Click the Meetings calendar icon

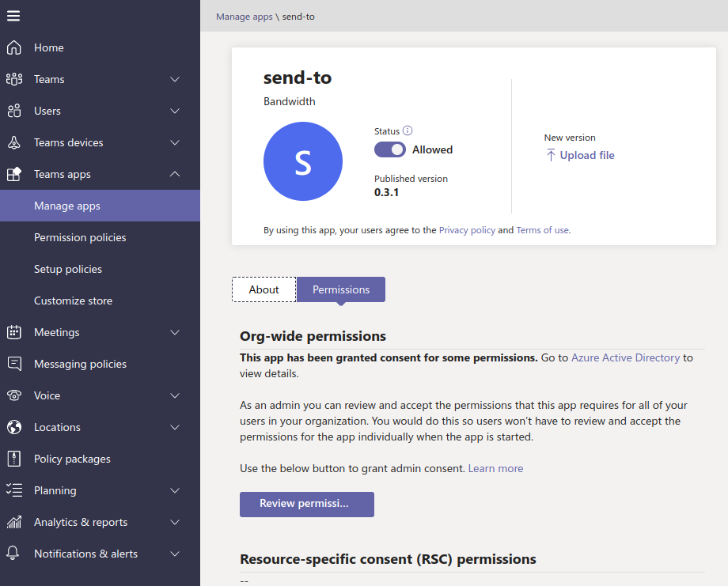[14, 332]
